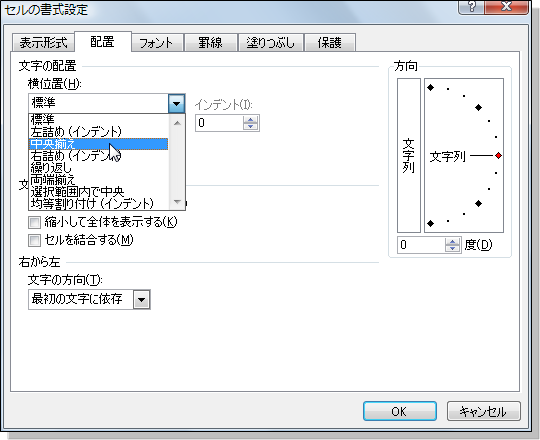The width and height of the screenshot is (540, 440).
Task: Click the top black diamond in orientation dial
Action: (430, 87)
